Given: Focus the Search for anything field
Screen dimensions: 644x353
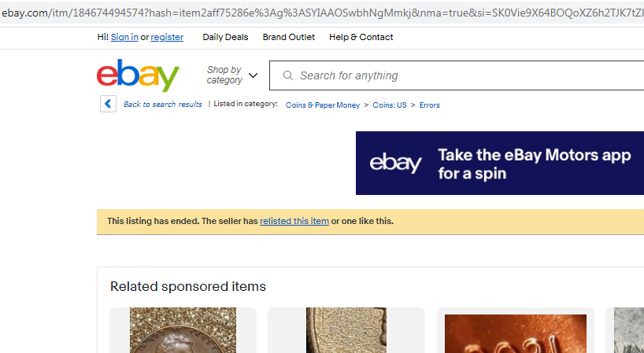Looking at the screenshot, I should pyautogui.click(x=457, y=75).
